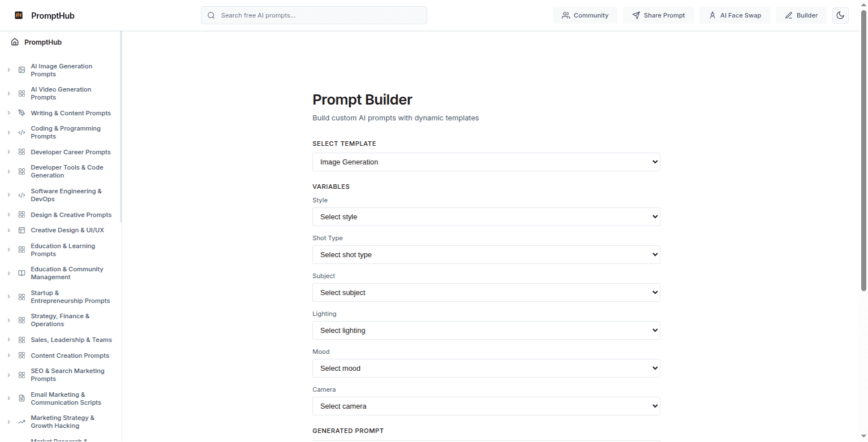Open Sales, Leadership & Teams category
Image resolution: width=868 pixels, height=442 pixels.
coord(71,340)
